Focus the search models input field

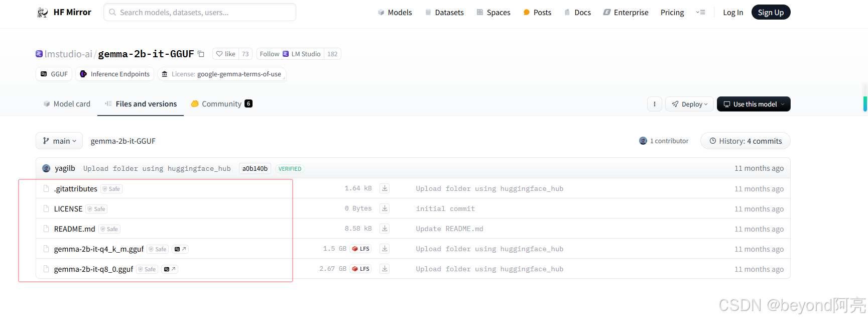pyautogui.click(x=200, y=13)
